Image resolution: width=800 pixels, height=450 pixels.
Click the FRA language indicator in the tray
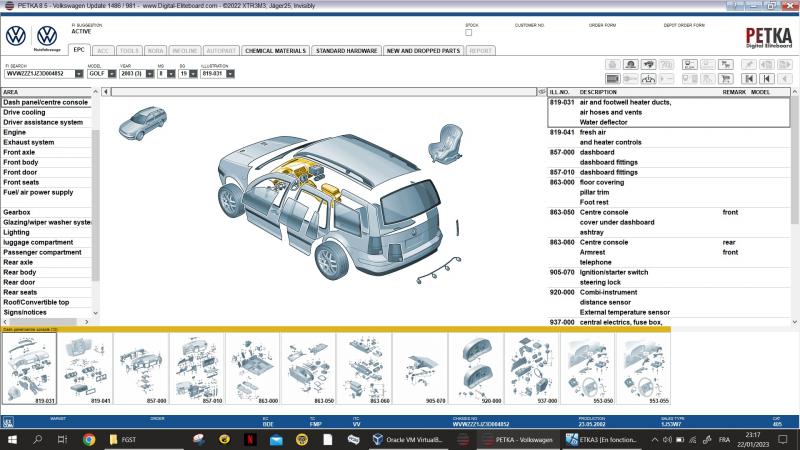[x=724, y=439]
